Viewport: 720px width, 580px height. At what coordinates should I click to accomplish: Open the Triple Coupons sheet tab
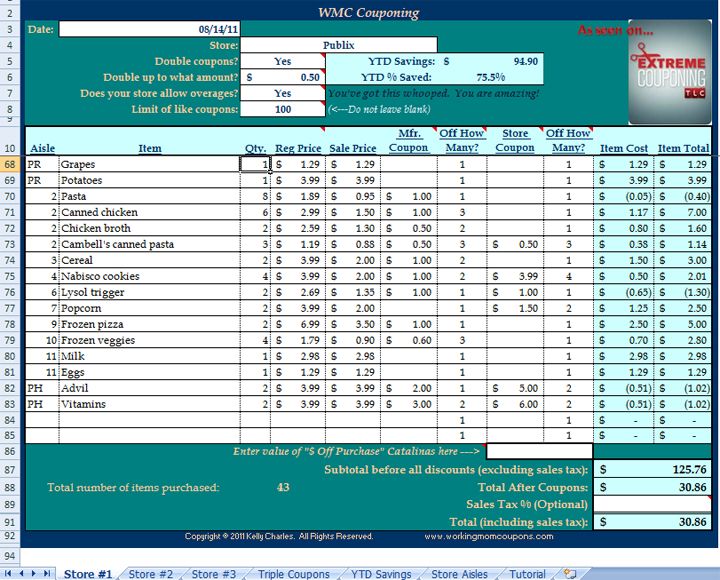click(294, 574)
